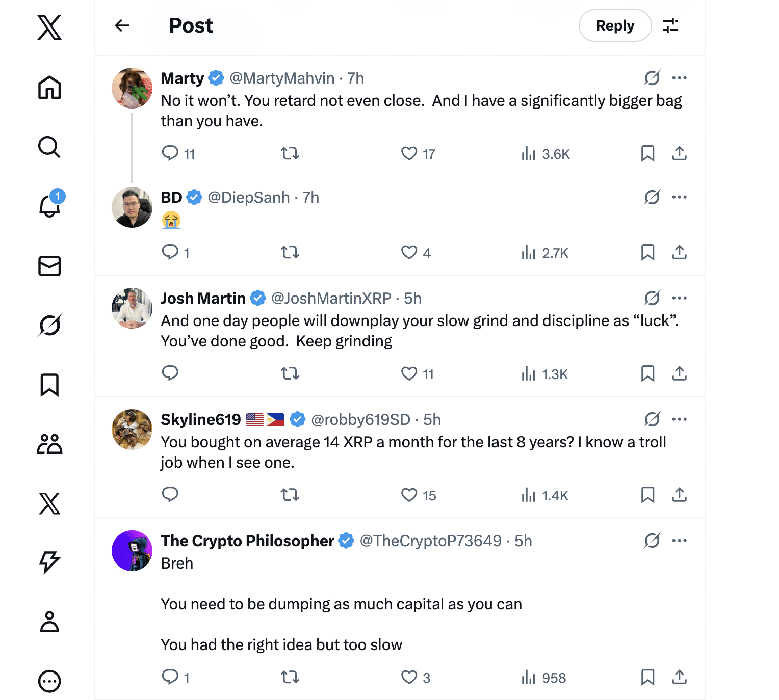This screenshot has width=779, height=700.
Task: Open Profile in the left sidebar
Action: point(49,622)
